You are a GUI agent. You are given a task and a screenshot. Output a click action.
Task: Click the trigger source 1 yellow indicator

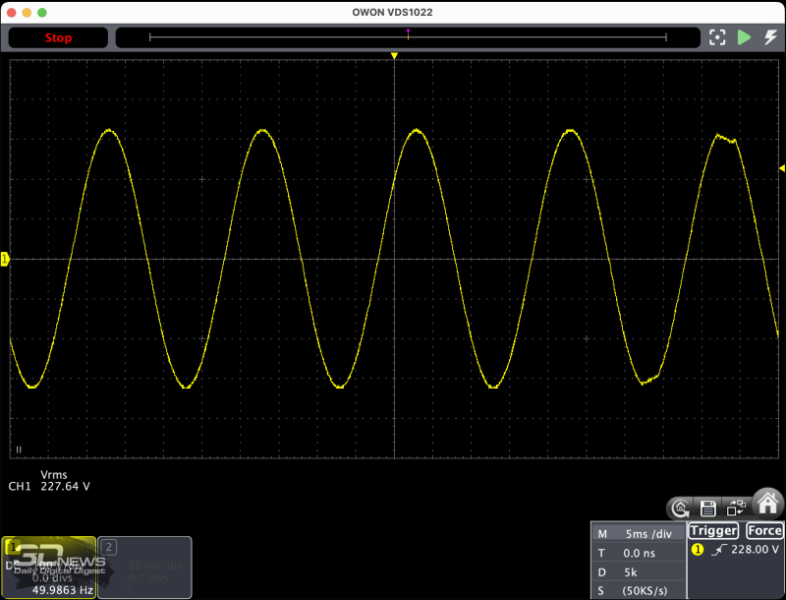click(697, 550)
